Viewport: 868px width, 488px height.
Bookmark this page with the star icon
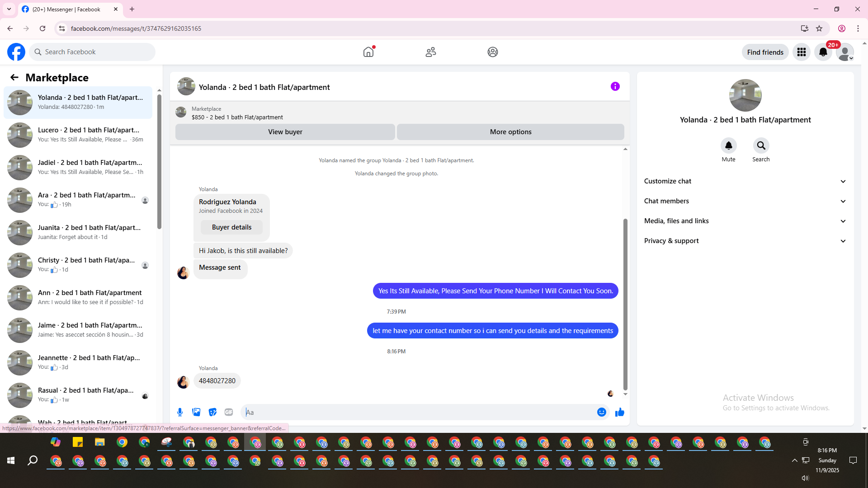[x=819, y=28]
